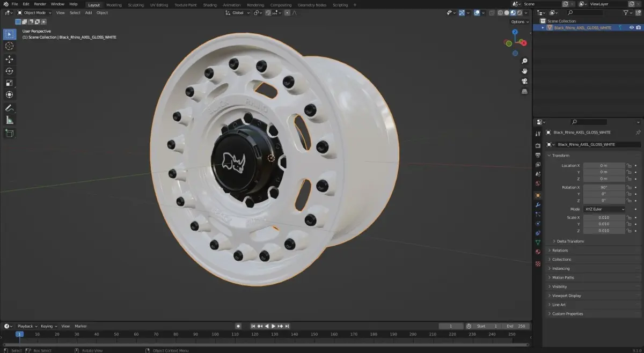The width and height of the screenshot is (644, 353).
Task: Open the Object Mode dropdown
Action: tap(34, 12)
